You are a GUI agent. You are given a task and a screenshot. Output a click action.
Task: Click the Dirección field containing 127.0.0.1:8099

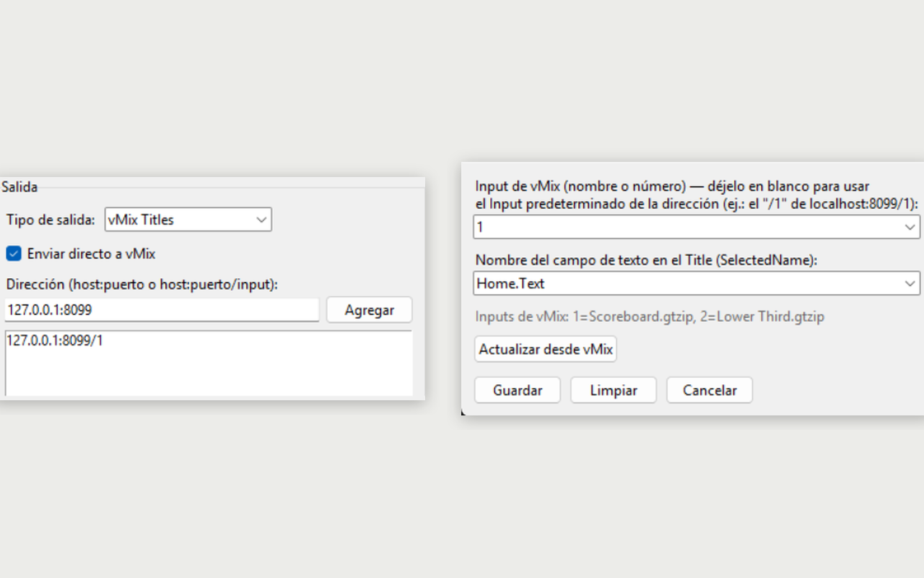[162, 310]
